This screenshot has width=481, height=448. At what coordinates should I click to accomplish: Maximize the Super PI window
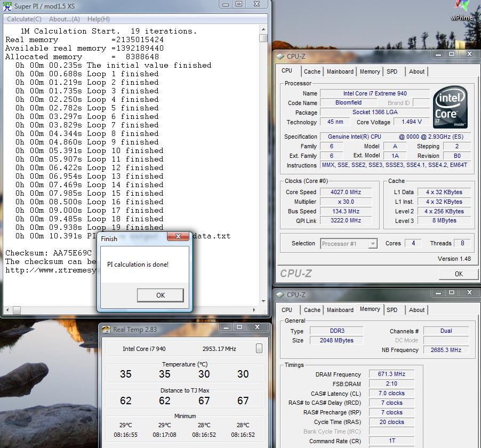pos(239,4)
